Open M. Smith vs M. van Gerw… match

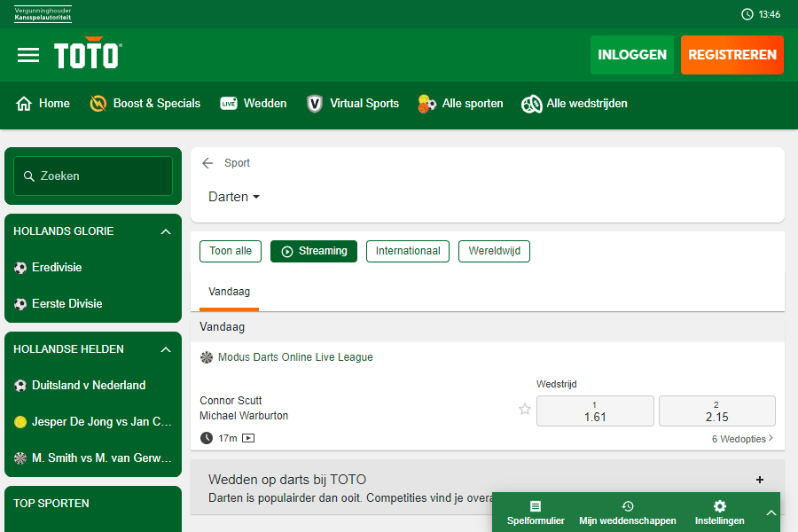(x=102, y=458)
